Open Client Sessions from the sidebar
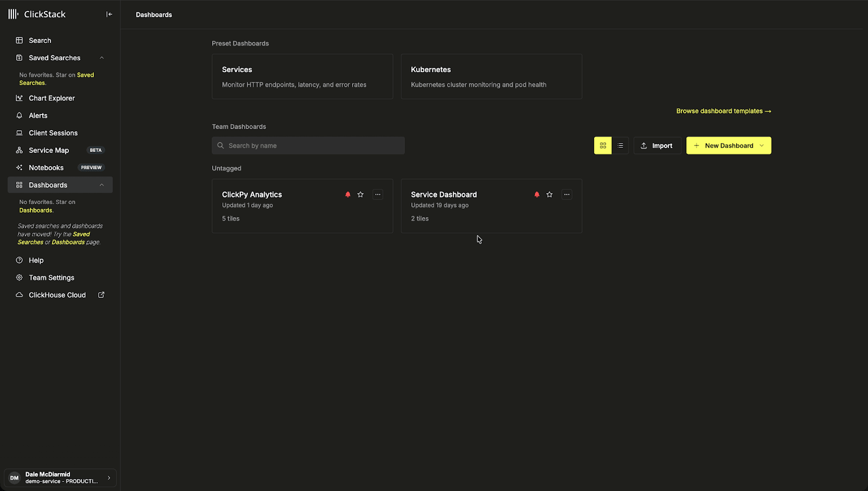Screen dimensions: 868x491 click(53, 132)
